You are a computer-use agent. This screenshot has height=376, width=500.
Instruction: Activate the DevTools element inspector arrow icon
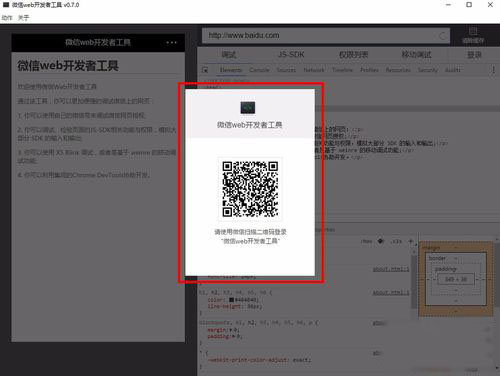[205, 70]
